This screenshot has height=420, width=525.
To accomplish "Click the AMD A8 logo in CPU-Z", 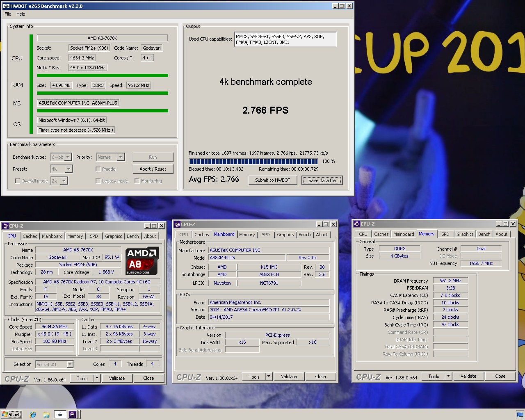I will [142, 261].
